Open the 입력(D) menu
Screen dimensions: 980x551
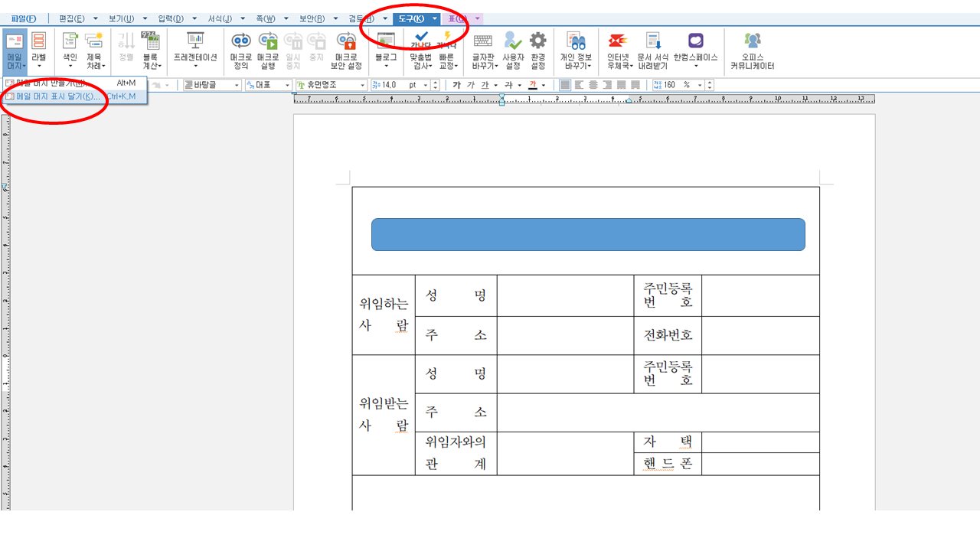coord(171,18)
